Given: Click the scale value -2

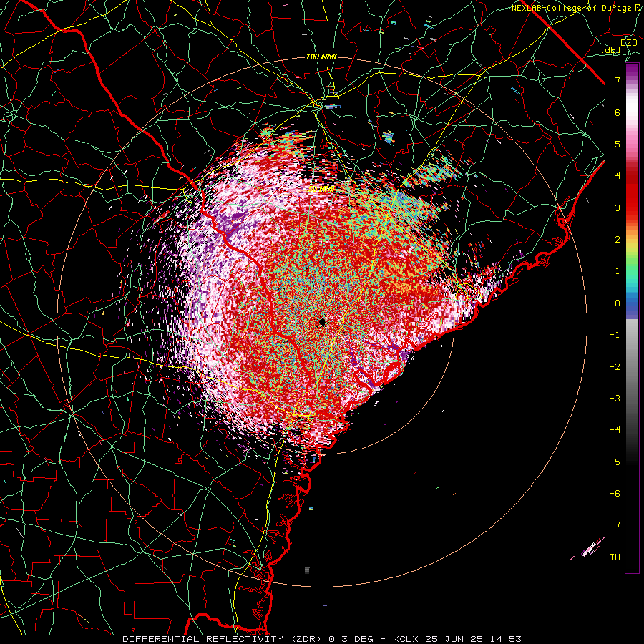Looking at the screenshot, I should tap(615, 367).
